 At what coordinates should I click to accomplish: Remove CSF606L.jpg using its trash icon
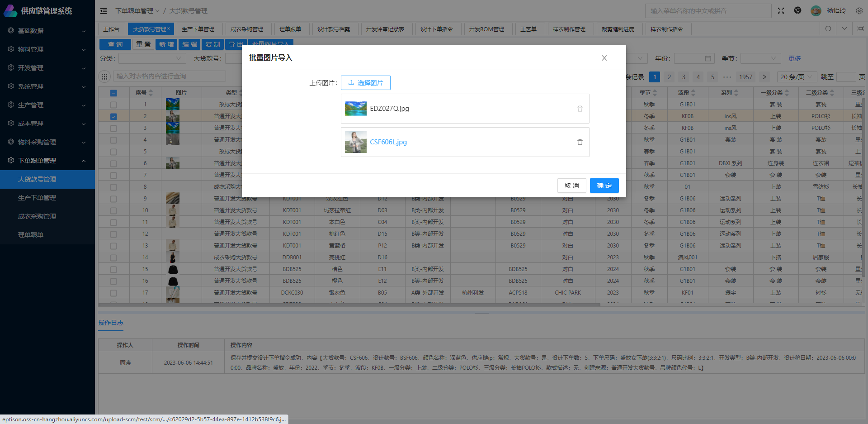coord(580,142)
